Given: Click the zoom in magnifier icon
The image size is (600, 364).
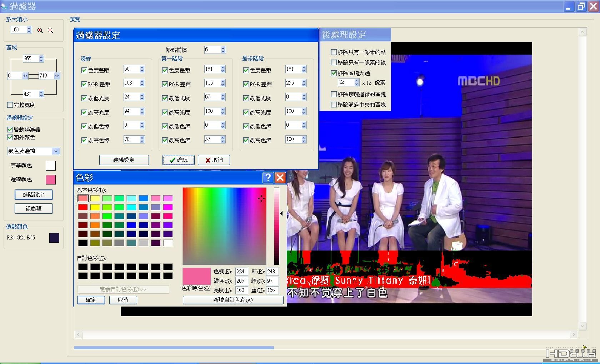Looking at the screenshot, I should pyautogui.click(x=40, y=31).
